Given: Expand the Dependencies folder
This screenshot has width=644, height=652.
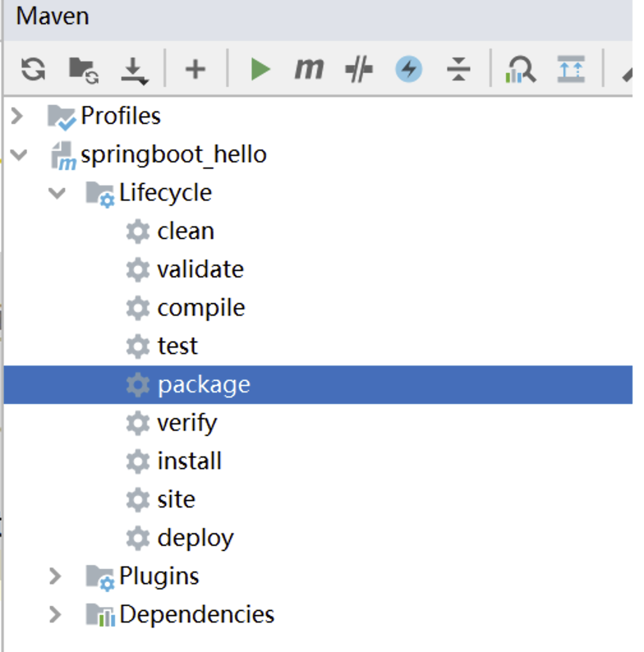Looking at the screenshot, I should point(56,615).
